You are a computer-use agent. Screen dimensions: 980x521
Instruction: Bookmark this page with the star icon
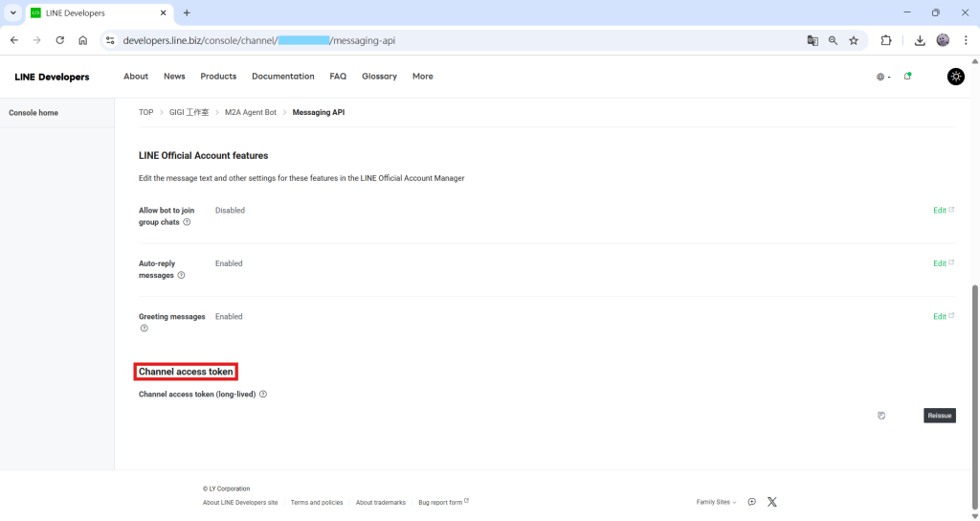854,40
